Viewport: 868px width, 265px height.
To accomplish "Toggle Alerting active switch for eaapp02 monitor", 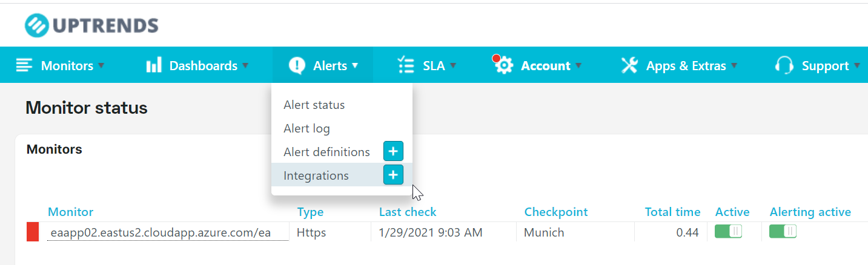I will [x=783, y=231].
